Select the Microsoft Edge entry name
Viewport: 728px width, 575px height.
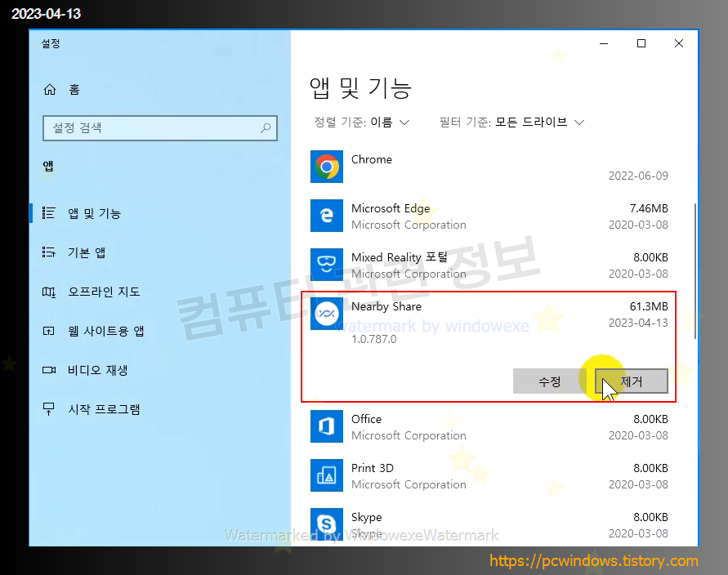(x=391, y=208)
